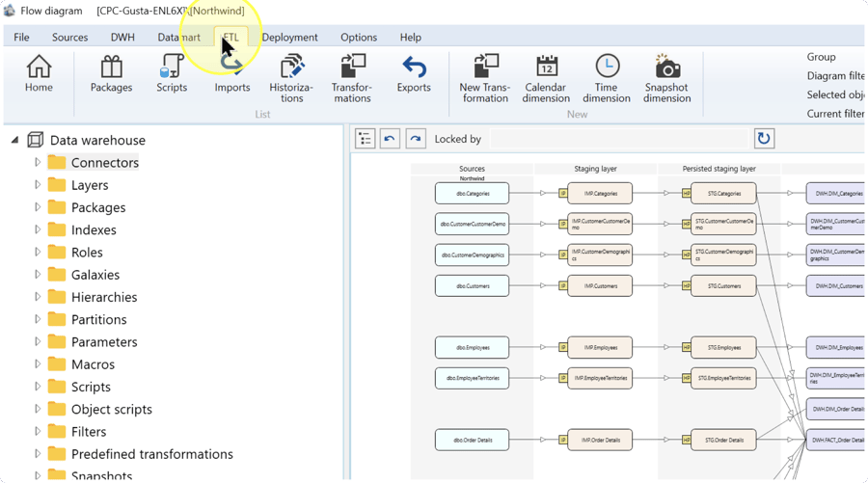Click the Macros folder icon
Viewport: 868px width, 483px height.
(57, 364)
